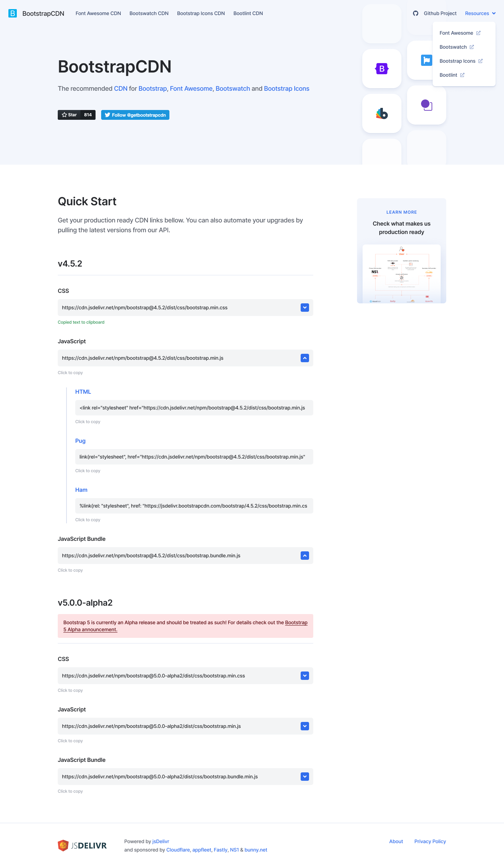
Task: Click the BootstrapCDN logo icon
Action: point(13,13)
